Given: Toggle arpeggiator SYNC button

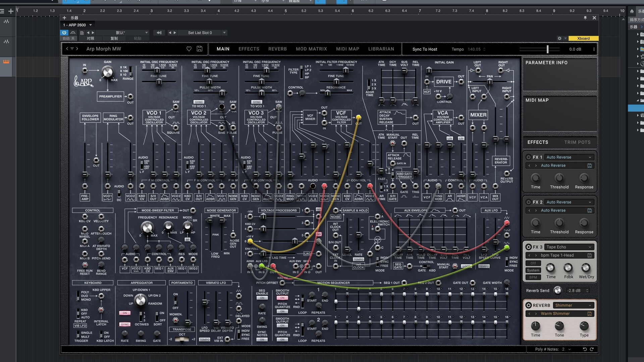Looking at the screenshot, I should click(x=125, y=324).
